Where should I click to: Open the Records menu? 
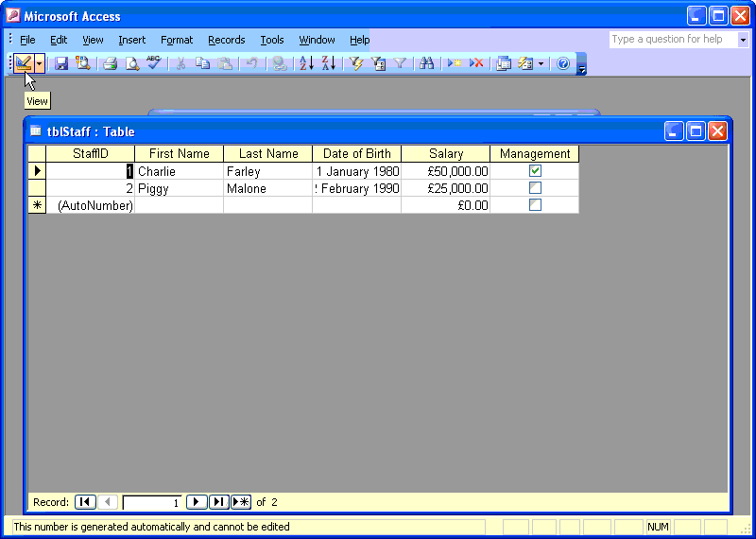[x=227, y=40]
